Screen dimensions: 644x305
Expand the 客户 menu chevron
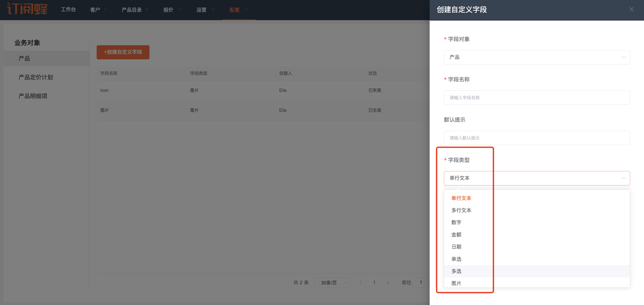105,10
